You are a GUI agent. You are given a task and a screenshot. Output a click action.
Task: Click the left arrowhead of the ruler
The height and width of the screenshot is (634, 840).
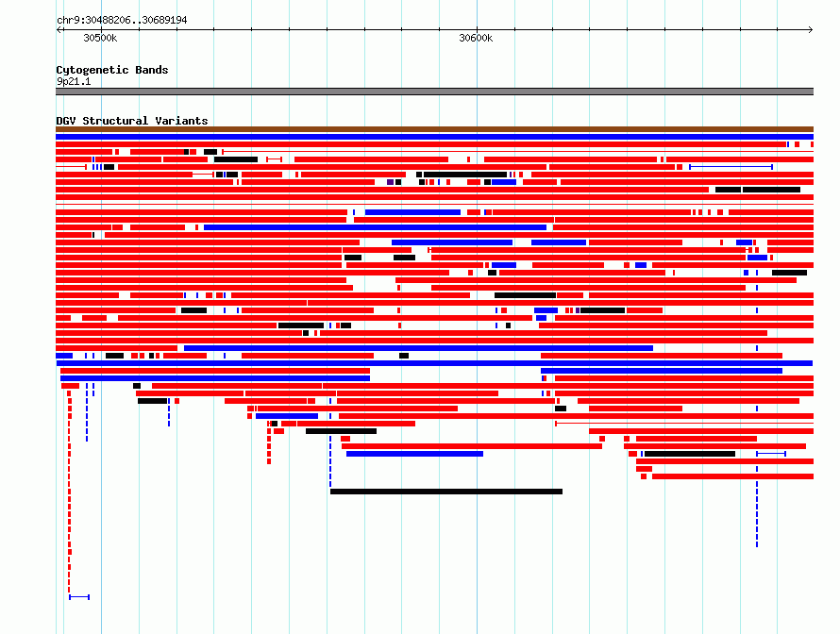(x=59, y=29)
